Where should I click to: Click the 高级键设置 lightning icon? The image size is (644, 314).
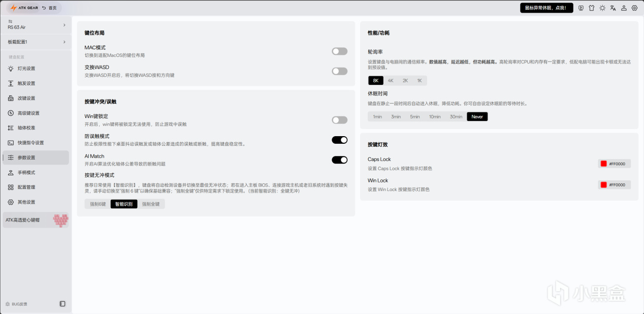pos(11,113)
